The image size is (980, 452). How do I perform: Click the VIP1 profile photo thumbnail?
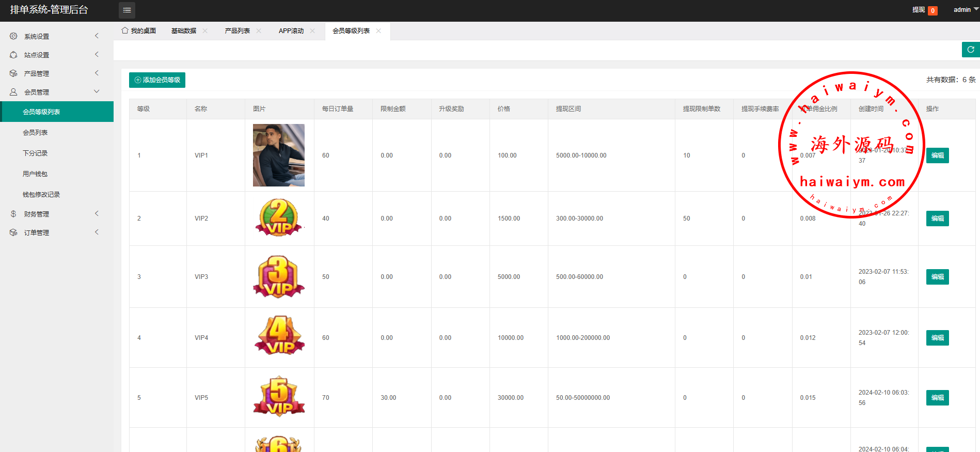279,155
